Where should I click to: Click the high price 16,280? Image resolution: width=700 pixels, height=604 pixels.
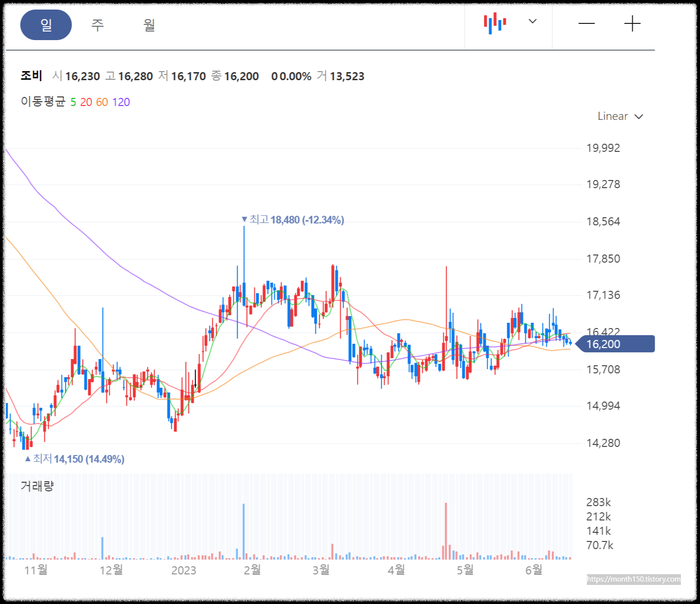(136, 76)
